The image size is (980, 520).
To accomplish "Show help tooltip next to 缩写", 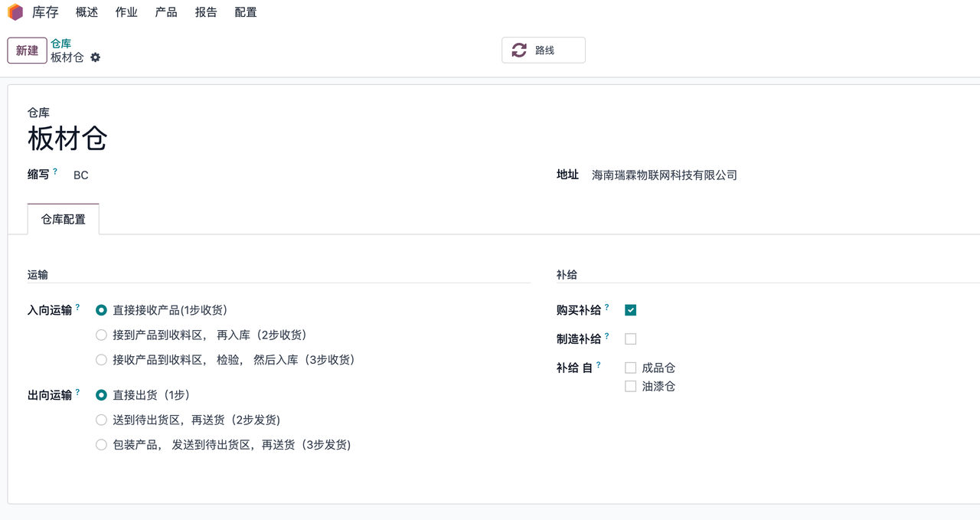I will (x=55, y=171).
